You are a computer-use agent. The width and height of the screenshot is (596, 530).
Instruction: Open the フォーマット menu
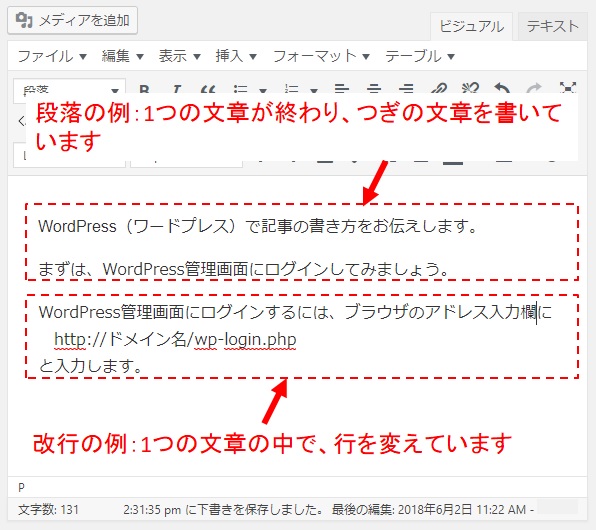click(321, 56)
